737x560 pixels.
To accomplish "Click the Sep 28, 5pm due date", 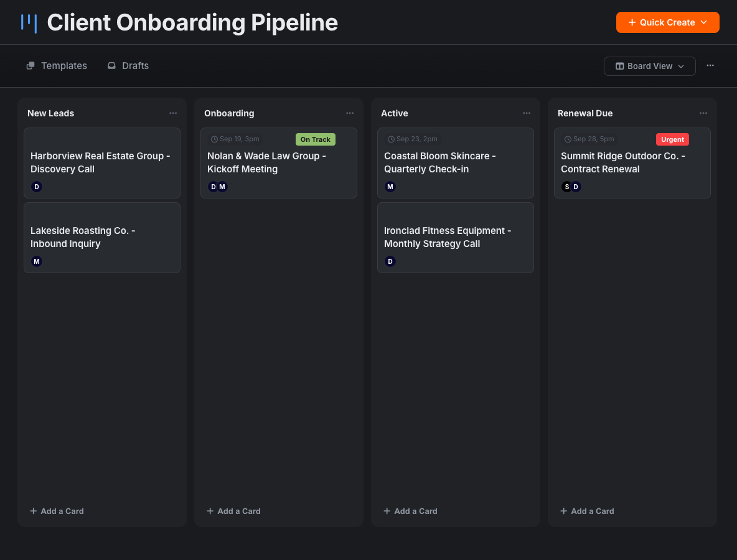I will (x=589, y=139).
